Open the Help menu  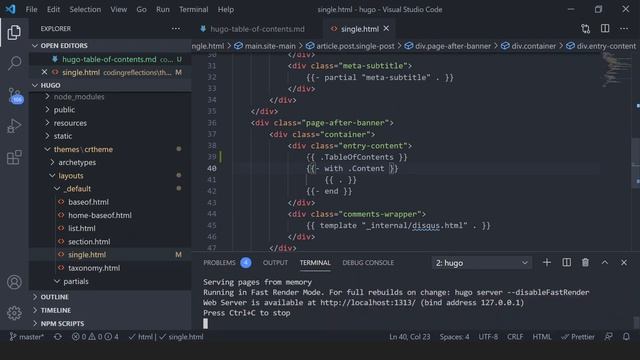coord(226,9)
